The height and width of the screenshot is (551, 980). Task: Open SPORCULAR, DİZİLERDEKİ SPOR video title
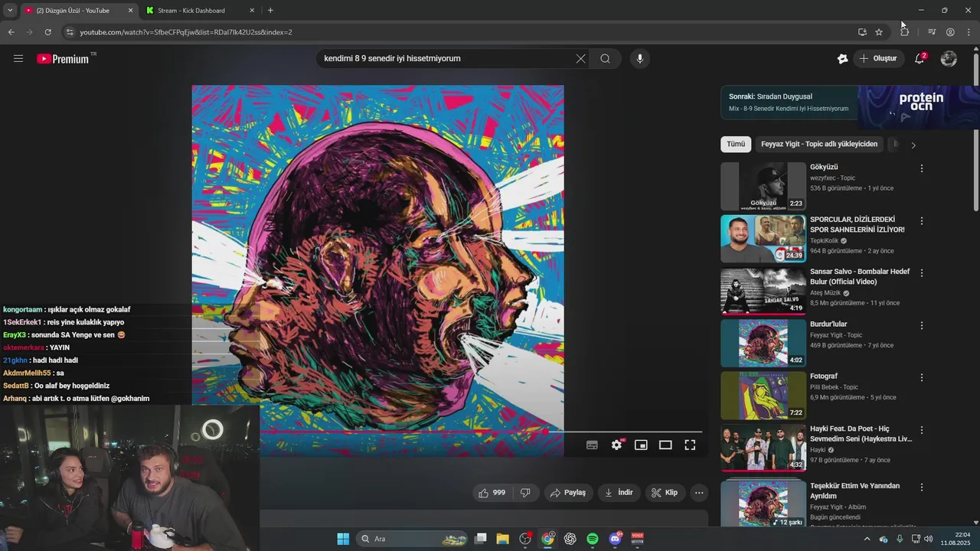(857, 224)
